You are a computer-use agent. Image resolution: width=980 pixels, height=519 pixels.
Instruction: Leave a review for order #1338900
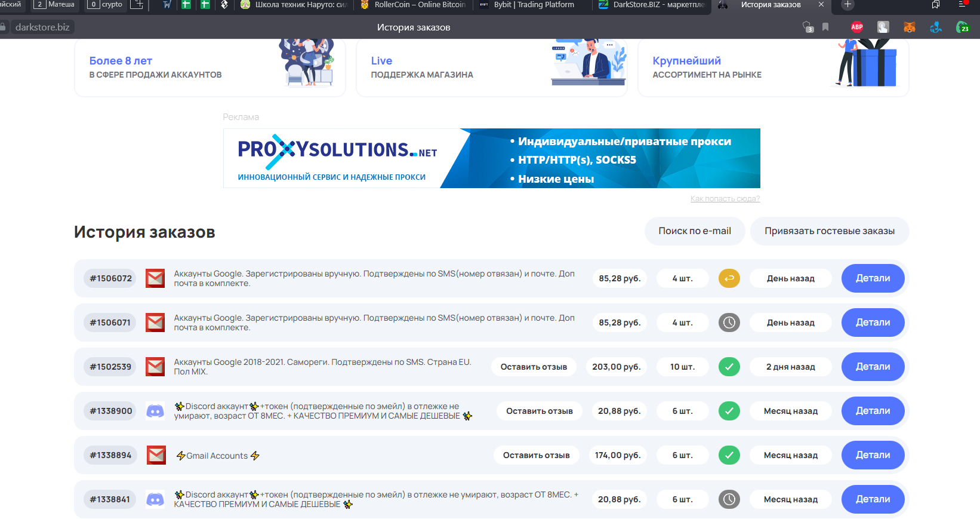tap(540, 411)
